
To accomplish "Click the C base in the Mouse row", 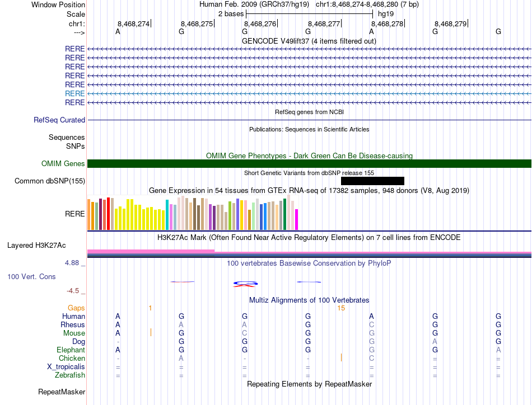I will pos(245,333).
